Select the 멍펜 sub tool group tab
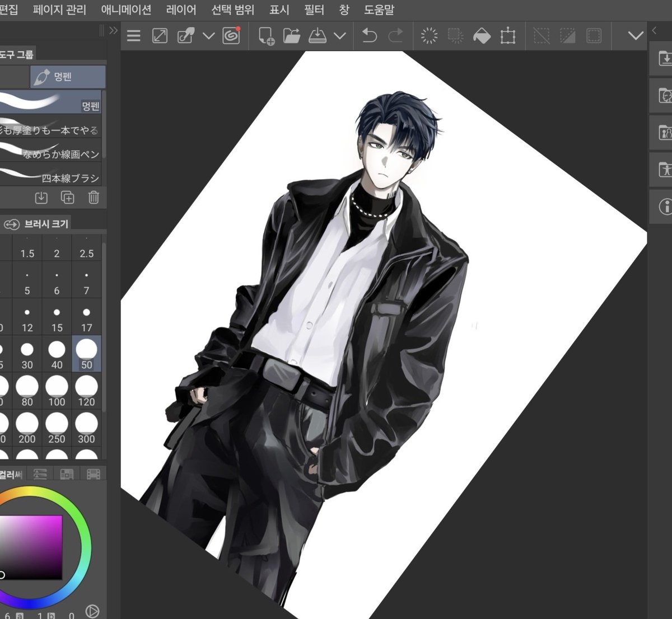Viewport: 672px width, 619px height. click(x=68, y=77)
